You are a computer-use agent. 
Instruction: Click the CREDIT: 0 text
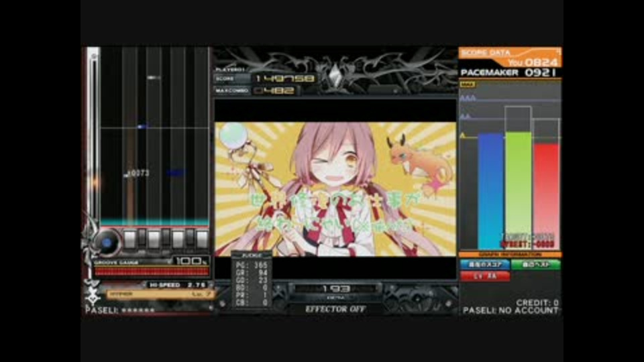537,302
